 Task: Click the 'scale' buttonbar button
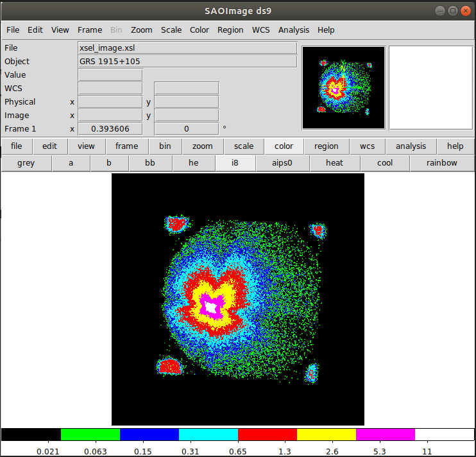tap(244, 146)
